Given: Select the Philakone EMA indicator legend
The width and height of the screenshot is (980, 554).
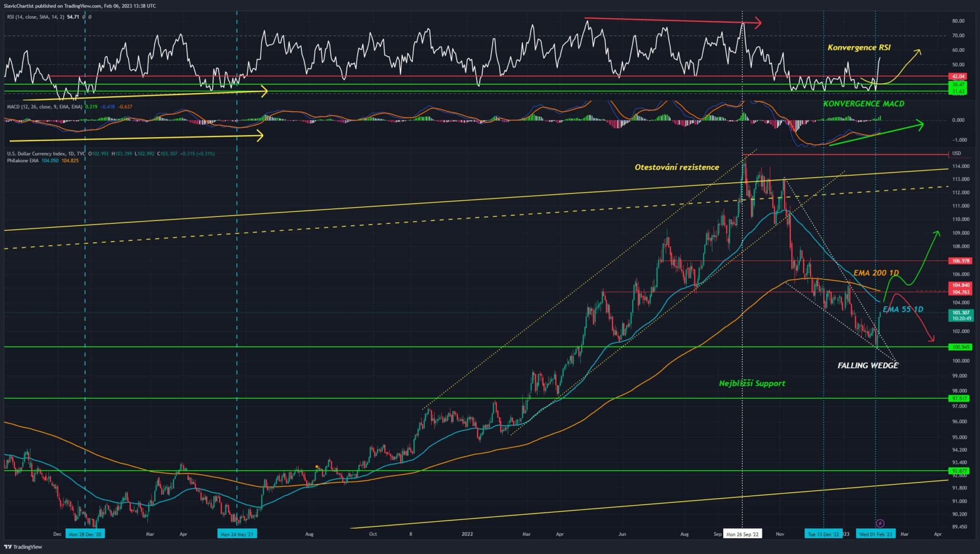Looking at the screenshot, I should coord(23,160).
